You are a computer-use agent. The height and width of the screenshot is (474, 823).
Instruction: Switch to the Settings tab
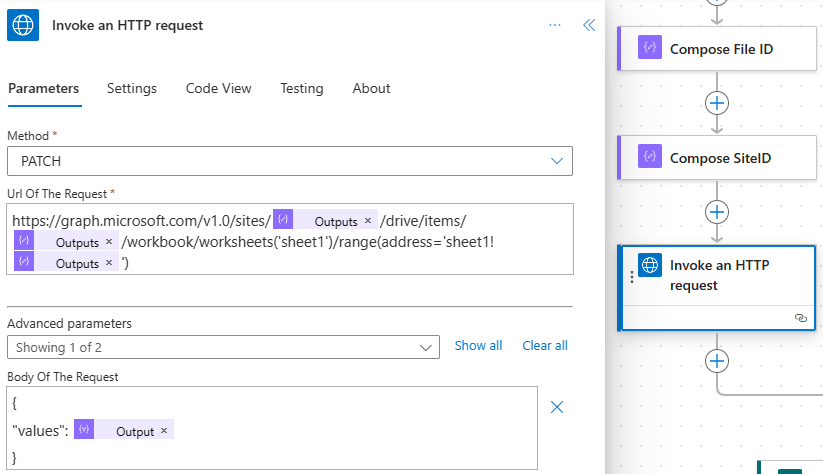point(132,88)
